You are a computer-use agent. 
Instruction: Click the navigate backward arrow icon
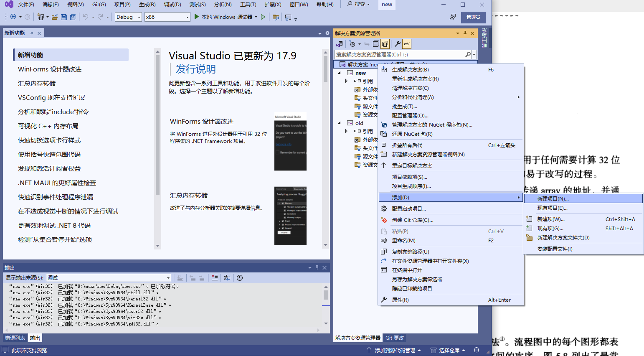(13, 17)
